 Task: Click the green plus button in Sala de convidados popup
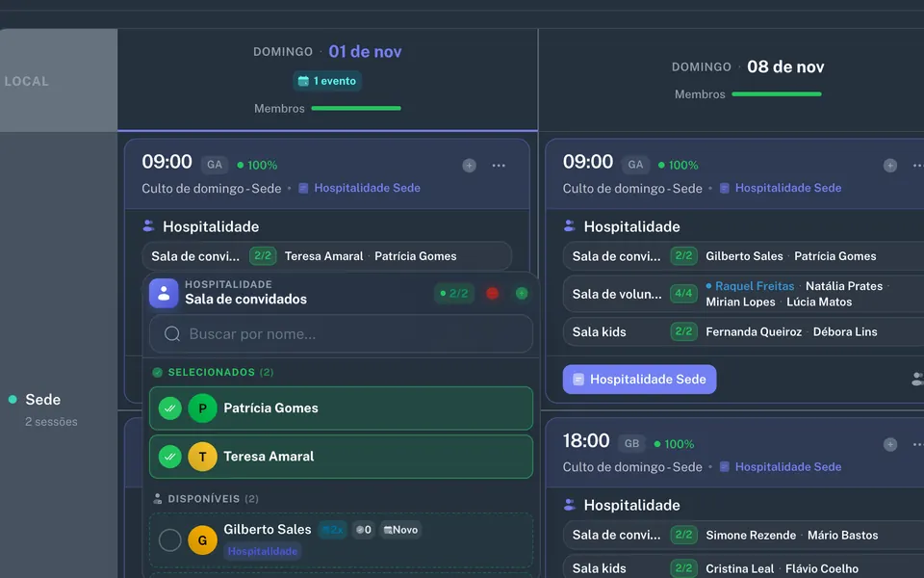point(522,293)
